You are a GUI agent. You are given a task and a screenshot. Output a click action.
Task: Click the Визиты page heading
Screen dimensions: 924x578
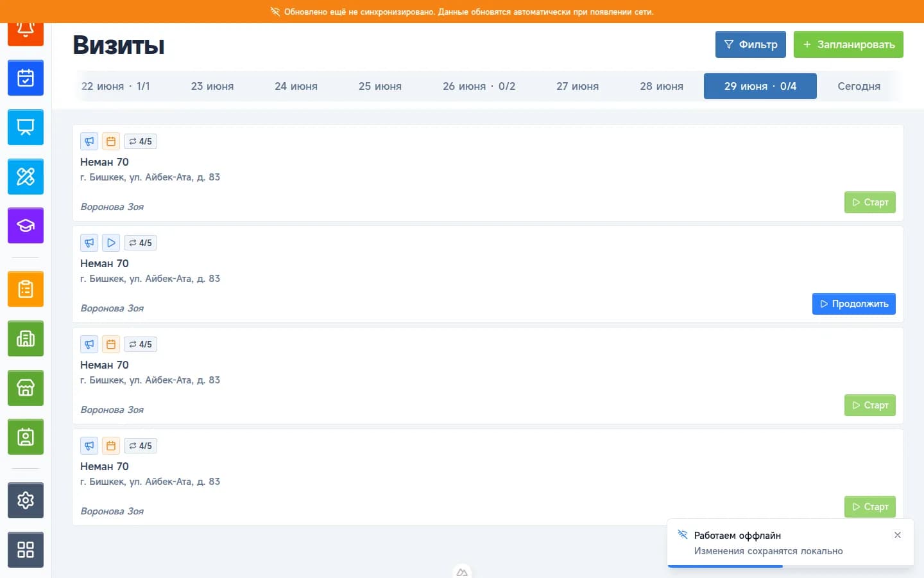(x=118, y=45)
